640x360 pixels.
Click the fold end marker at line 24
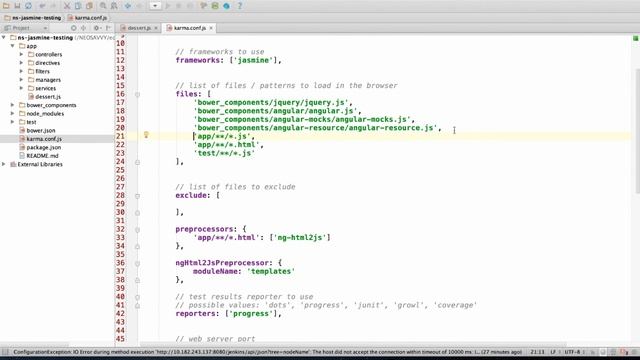point(138,162)
